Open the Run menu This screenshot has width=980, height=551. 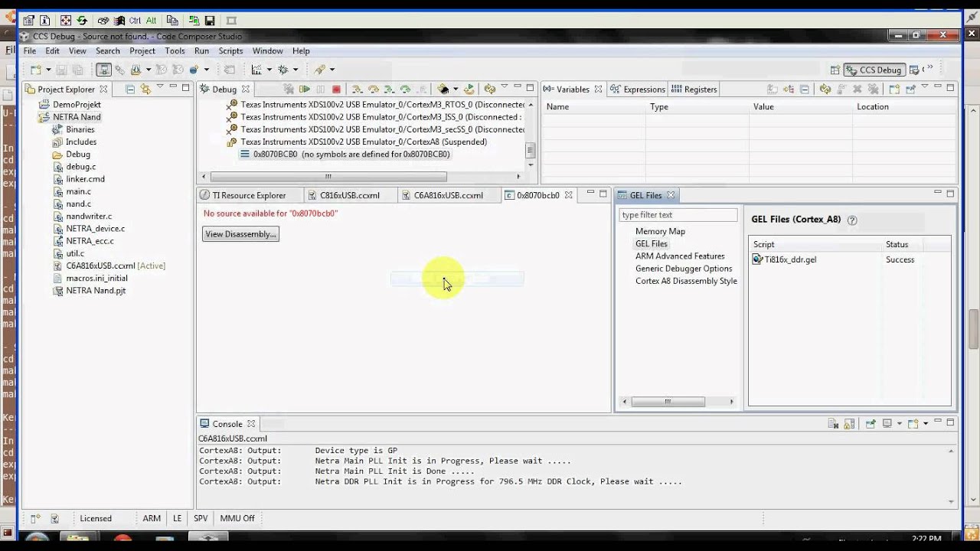[201, 51]
